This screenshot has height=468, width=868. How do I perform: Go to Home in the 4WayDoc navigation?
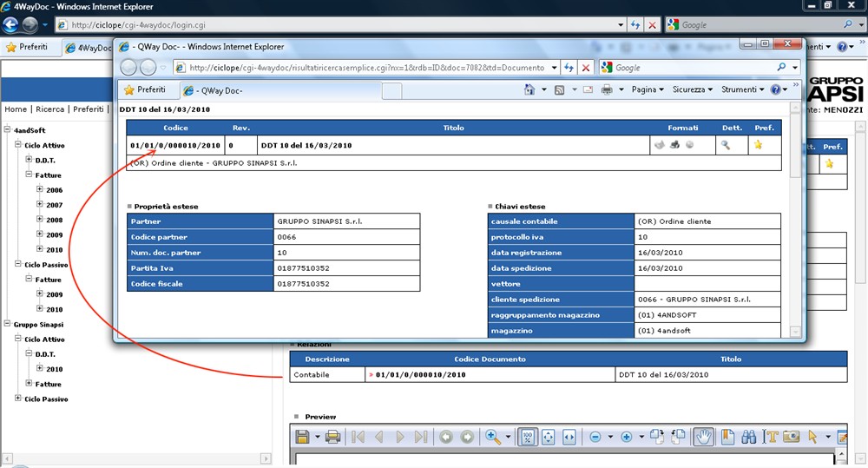tap(16, 109)
